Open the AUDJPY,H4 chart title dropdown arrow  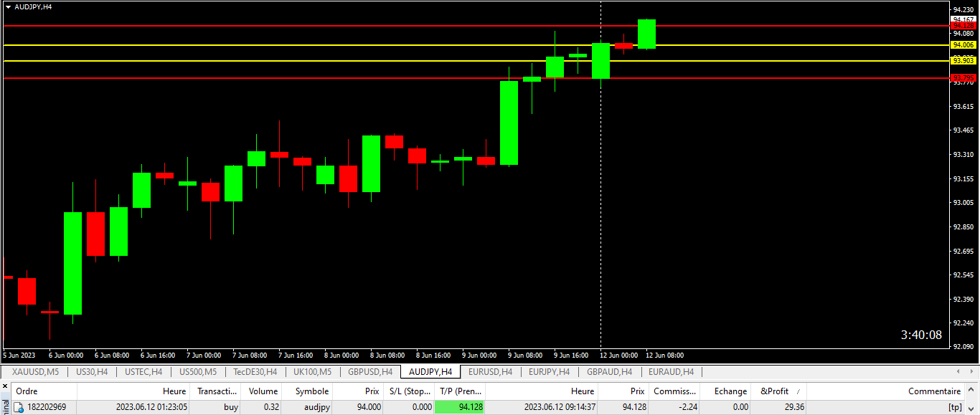[x=8, y=6]
